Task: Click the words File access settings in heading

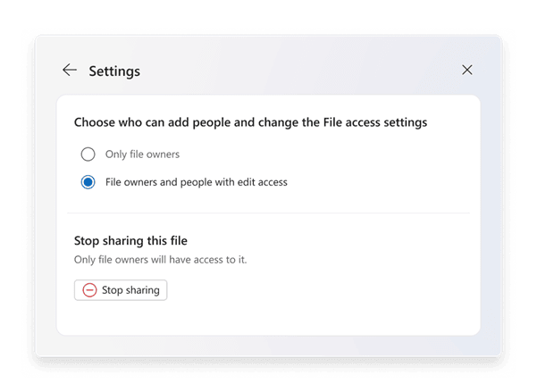Action: click(375, 122)
